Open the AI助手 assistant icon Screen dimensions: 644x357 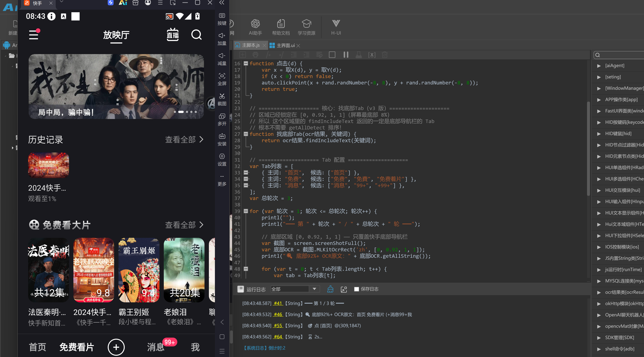pos(255,27)
